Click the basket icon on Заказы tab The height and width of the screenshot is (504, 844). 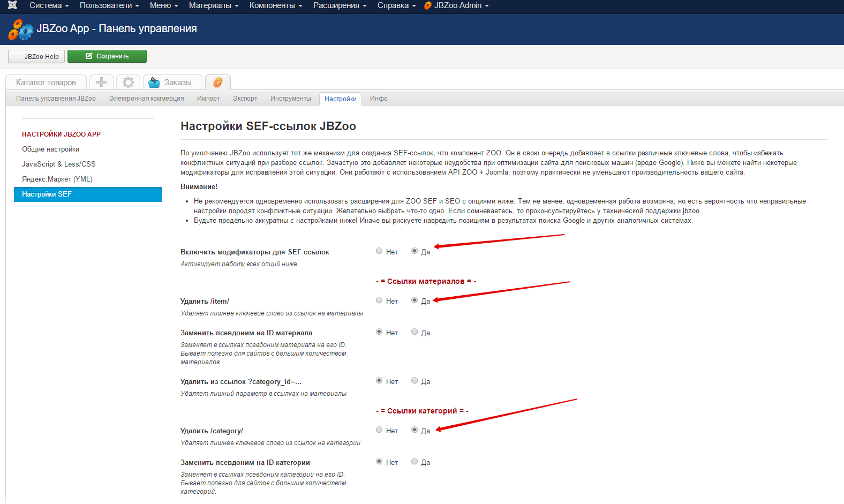[x=154, y=82]
